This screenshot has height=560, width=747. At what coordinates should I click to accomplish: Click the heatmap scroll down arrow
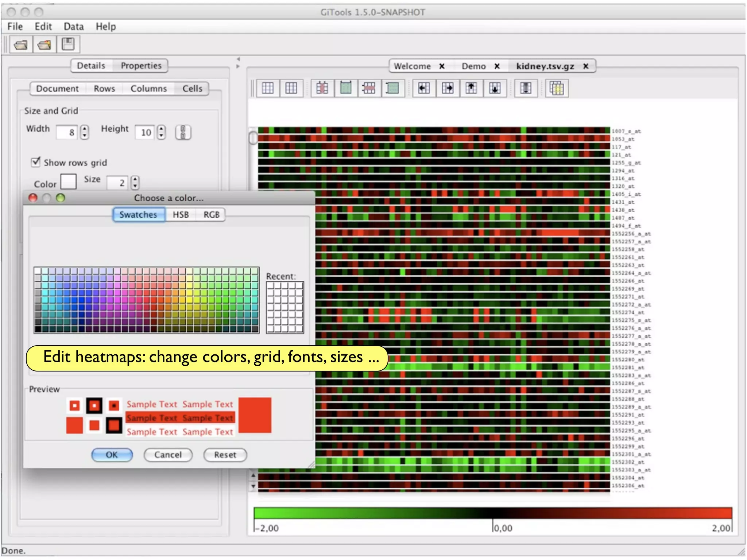(x=253, y=486)
